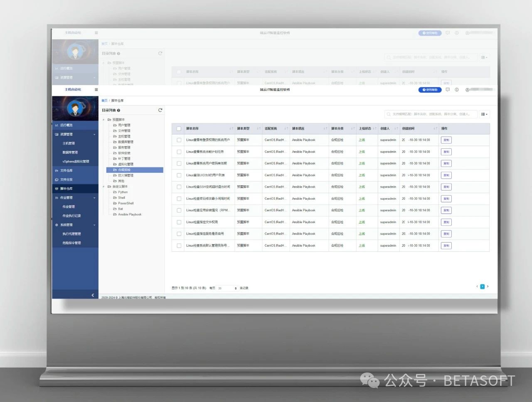The height and width of the screenshot is (402, 532).
Task: Click the help icon beside 目录列表
Action: 118,110
